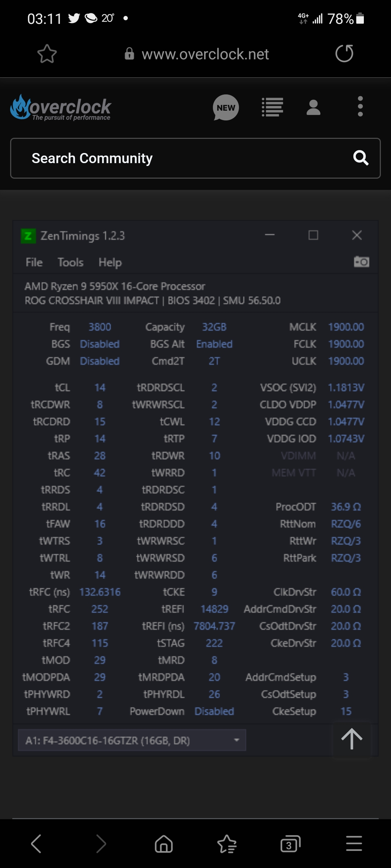The height and width of the screenshot is (868, 391).
Task: Tap the search magnifier icon
Action: [x=361, y=158]
